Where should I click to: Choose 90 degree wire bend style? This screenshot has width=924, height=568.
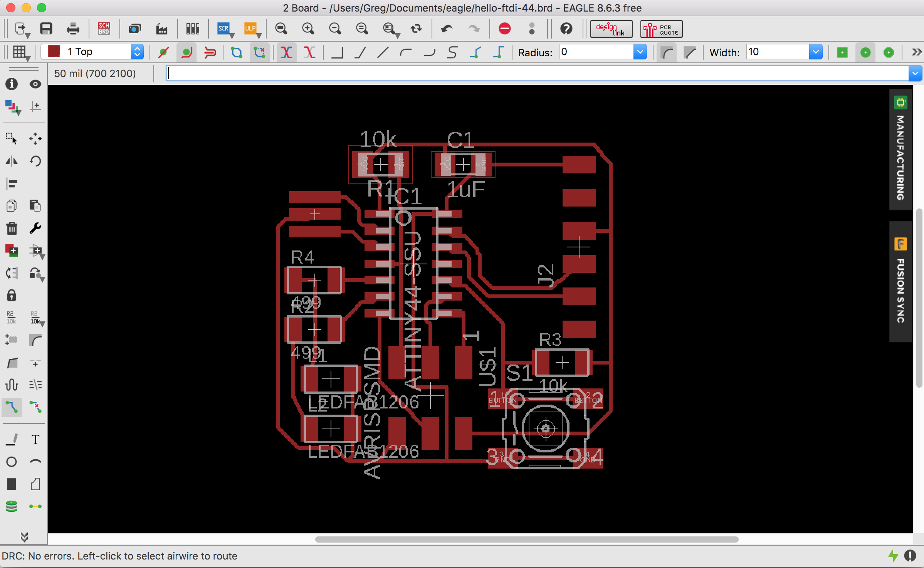coord(337,52)
